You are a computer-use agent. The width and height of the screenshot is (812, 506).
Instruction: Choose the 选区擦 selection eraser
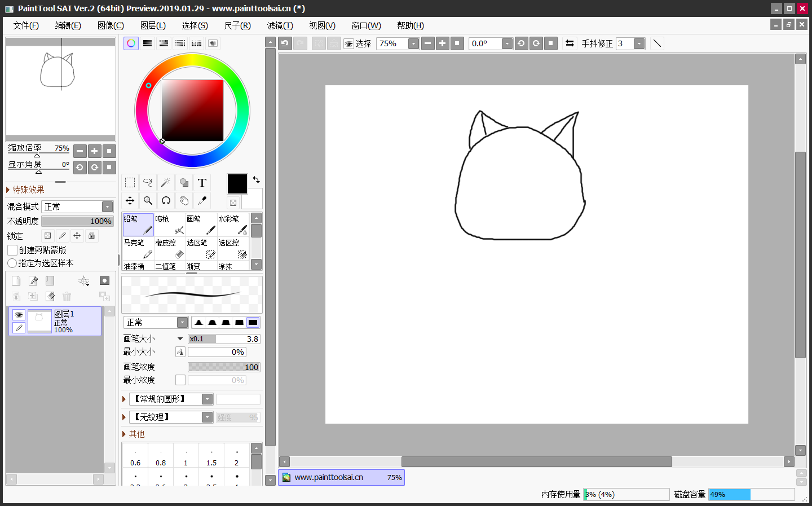point(233,249)
